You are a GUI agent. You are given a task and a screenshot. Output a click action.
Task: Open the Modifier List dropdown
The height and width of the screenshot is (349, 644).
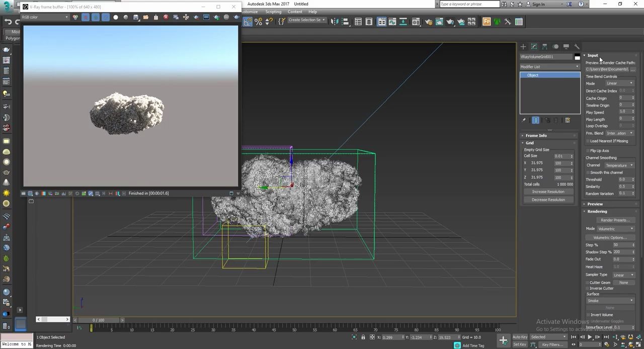[x=549, y=67]
